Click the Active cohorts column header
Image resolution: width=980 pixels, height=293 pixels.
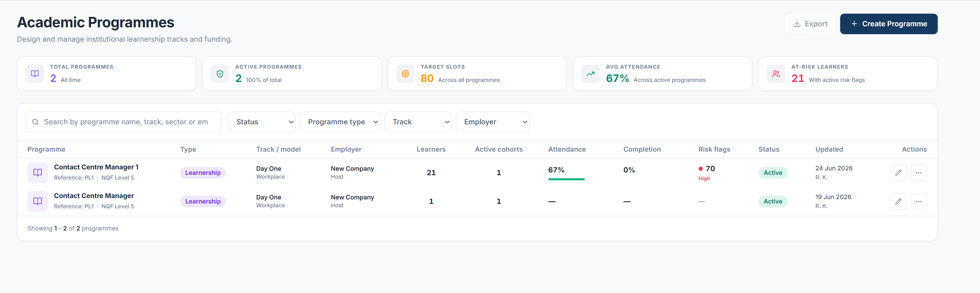pos(499,149)
